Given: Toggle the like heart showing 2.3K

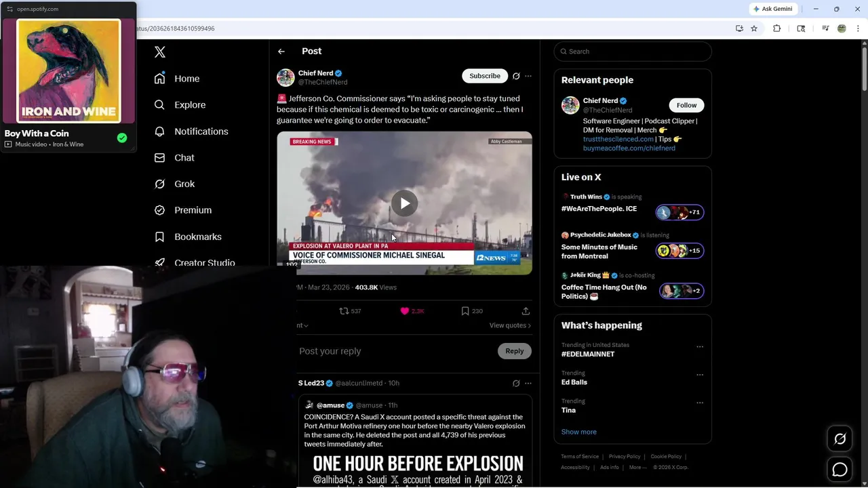Looking at the screenshot, I should point(412,311).
